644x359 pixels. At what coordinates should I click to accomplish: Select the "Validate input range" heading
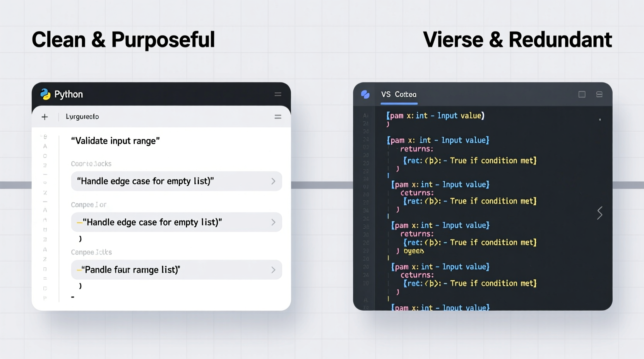(x=115, y=141)
